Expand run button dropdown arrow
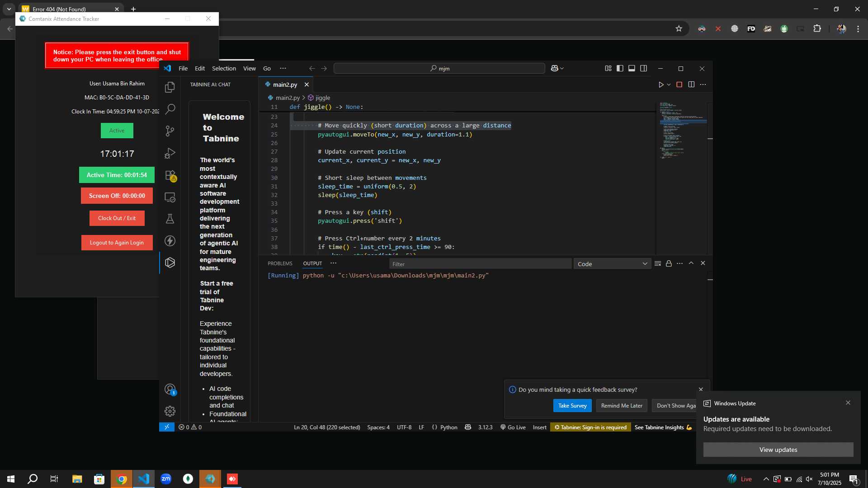Screen dimensions: 868x488 (x=669, y=84)
